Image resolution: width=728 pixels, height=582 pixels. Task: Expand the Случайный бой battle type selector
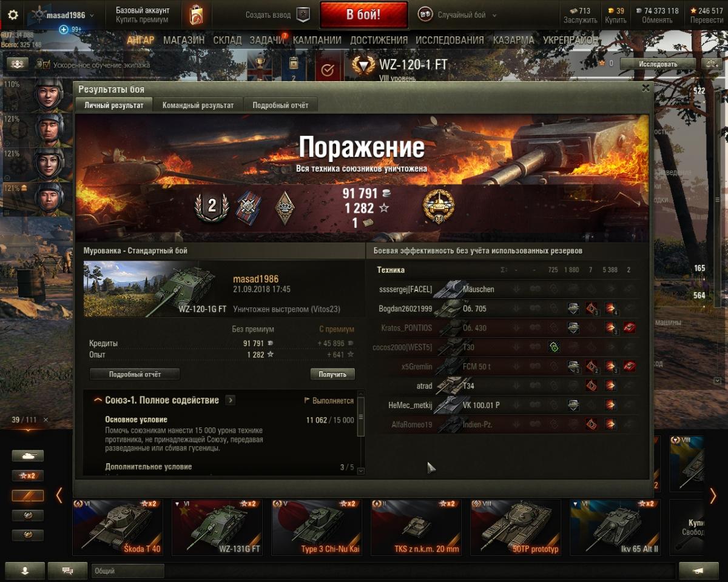tap(458, 15)
